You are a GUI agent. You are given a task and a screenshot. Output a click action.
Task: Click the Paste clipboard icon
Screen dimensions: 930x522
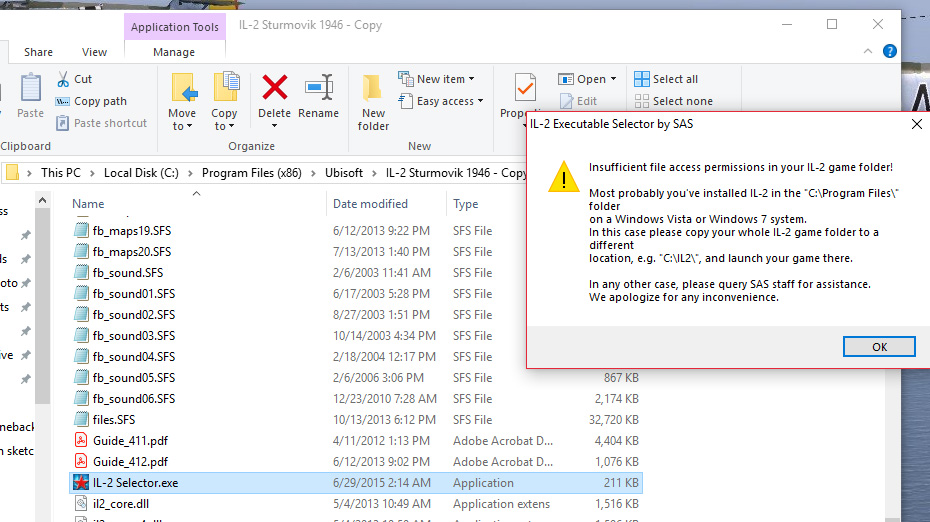click(30, 88)
